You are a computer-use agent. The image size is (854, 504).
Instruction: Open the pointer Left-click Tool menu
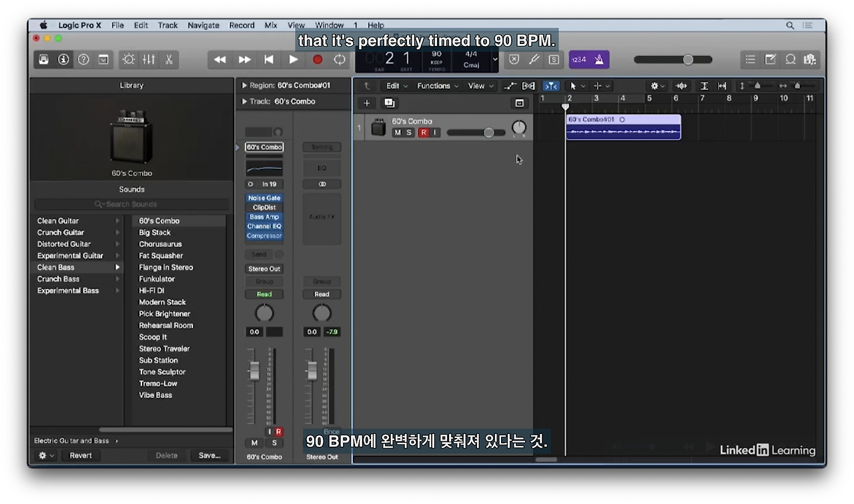point(576,86)
